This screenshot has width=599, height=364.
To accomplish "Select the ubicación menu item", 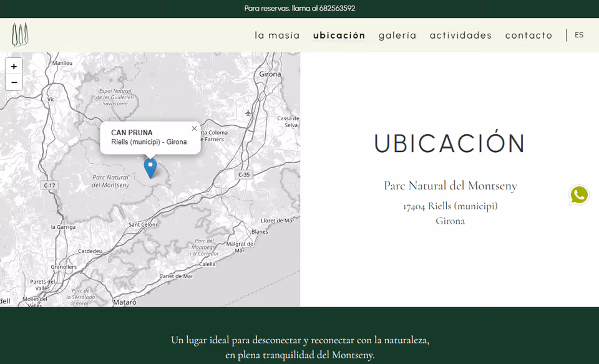I will [339, 36].
